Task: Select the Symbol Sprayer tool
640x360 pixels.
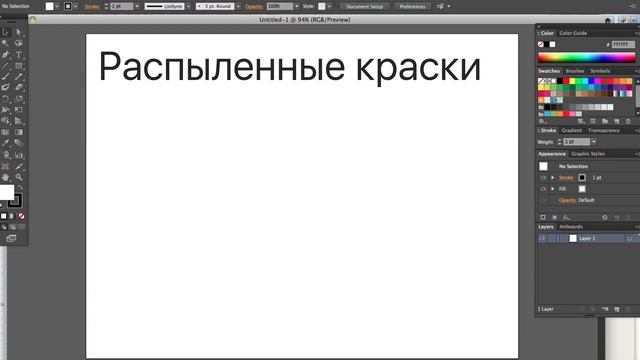Action: (5, 155)
